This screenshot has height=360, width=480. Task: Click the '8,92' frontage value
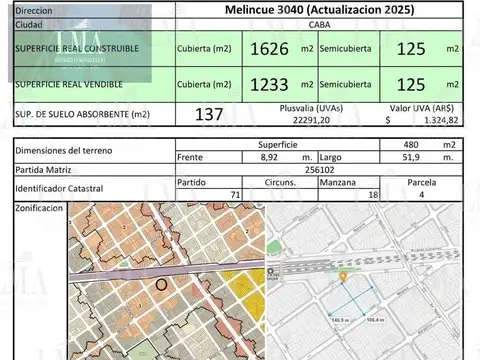pyautogui.click(x=269, y=157)
